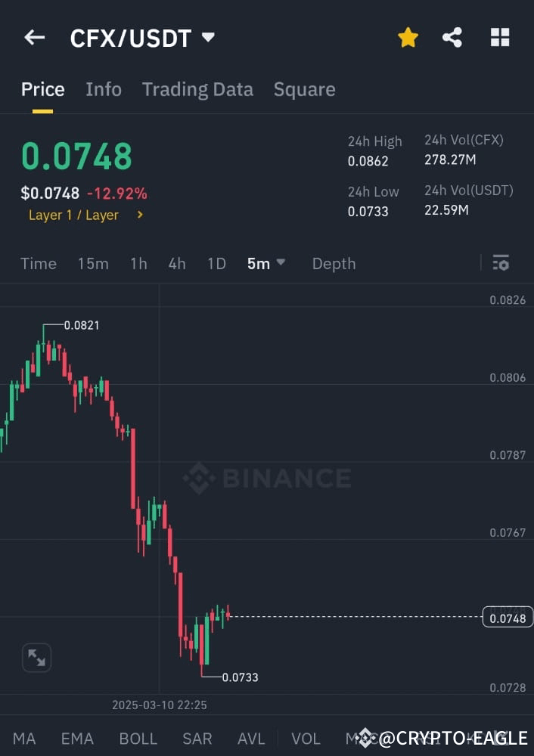Select the 1D chart interval
This screenshot has width=534, height=756.
point(216,263)
